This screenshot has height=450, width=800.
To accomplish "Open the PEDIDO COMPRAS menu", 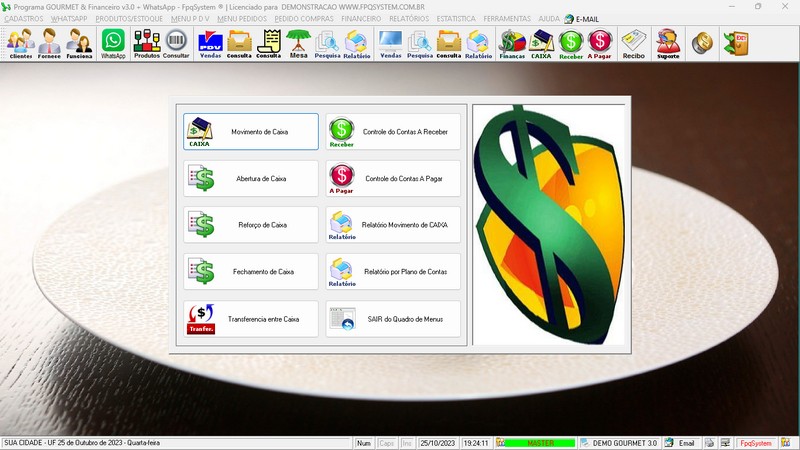I will (x=304, y=19).
